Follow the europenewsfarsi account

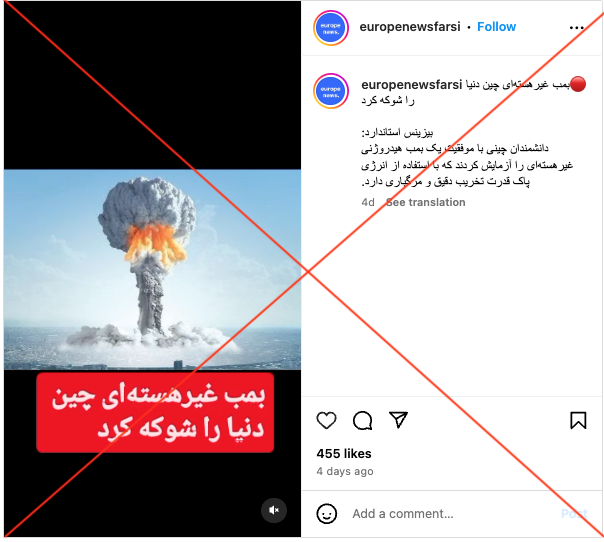tap(497, 27)
